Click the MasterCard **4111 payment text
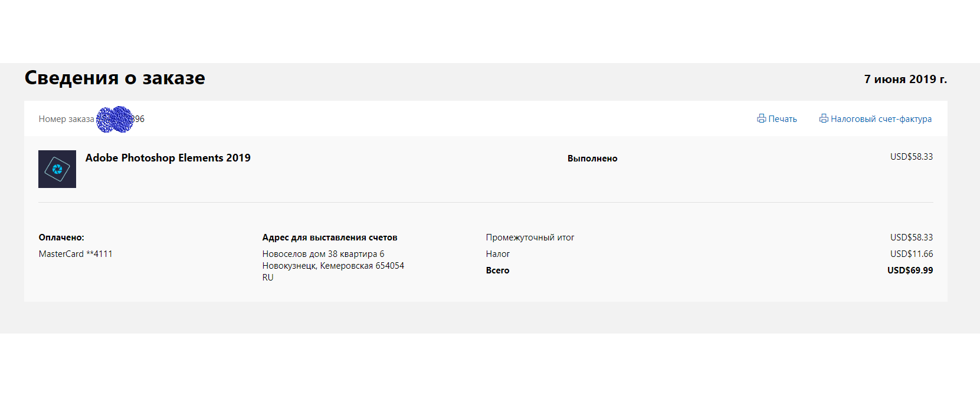The height and width of the screenshot is (396, 980). [76, 254]
